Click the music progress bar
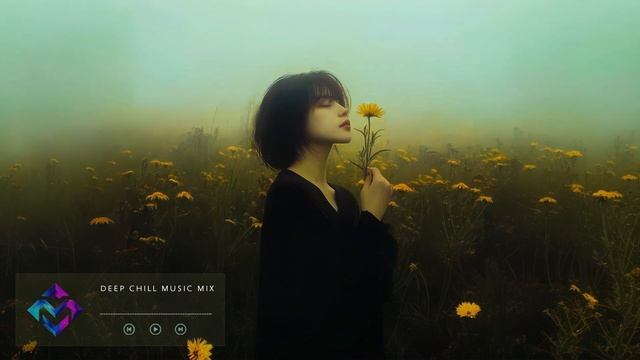Screen dimensions: 640x360 coord(156,314)
